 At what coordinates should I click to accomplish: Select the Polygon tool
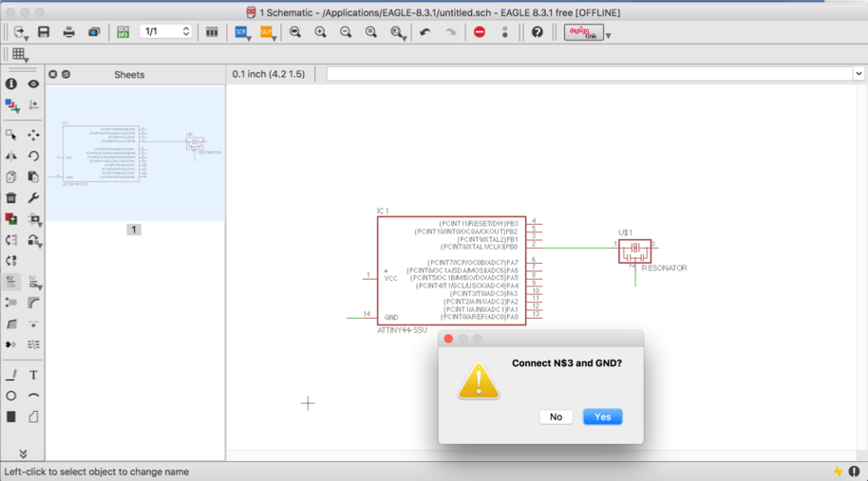click(33, 416)
